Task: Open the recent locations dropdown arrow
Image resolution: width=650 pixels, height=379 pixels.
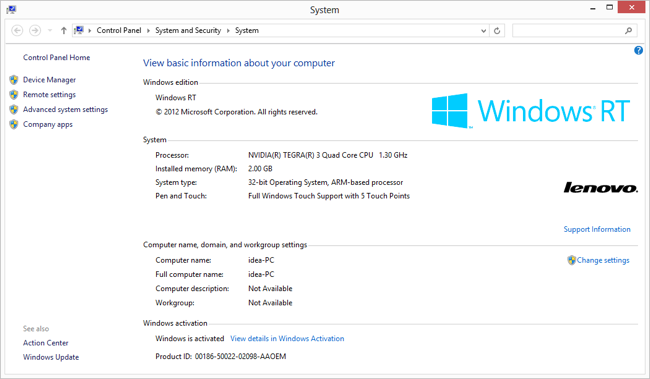Action: coord(50,30)
